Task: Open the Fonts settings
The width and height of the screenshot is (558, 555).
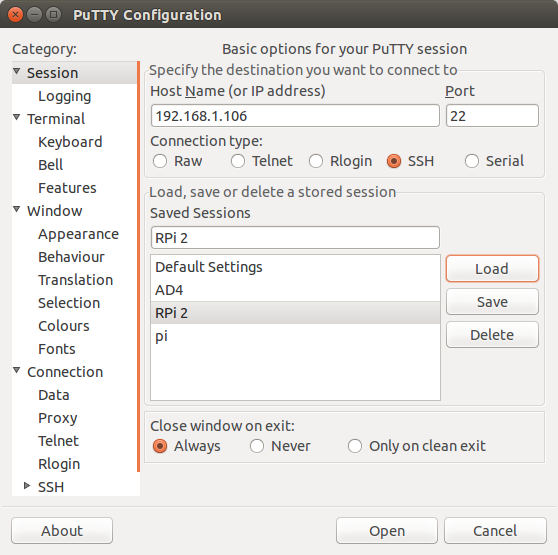Action: [x=57, y=349]
